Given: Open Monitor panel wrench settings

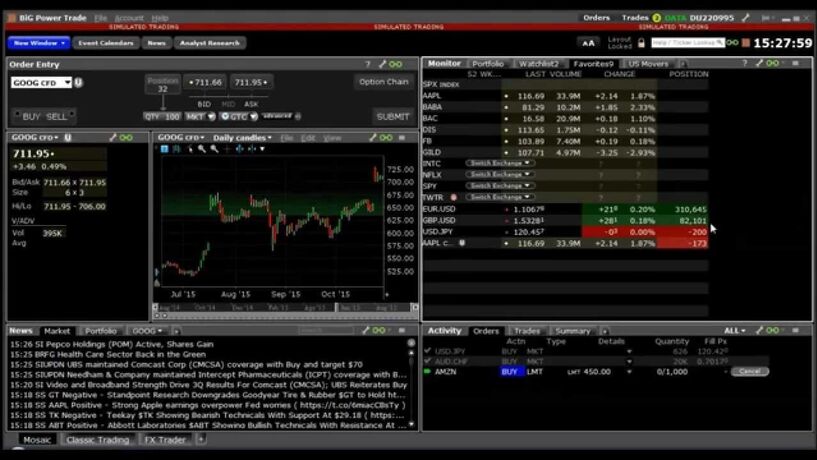Looking at the screenshot, I should click(759, 63).
